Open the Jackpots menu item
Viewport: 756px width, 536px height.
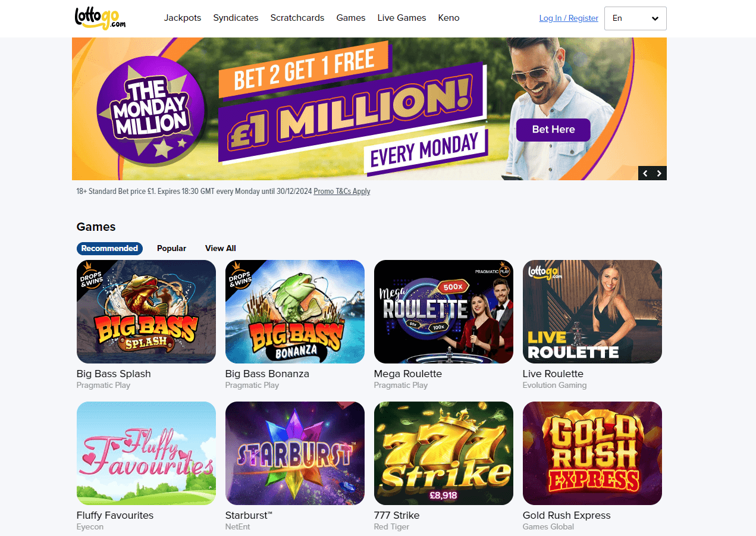pyautogui.click(x=183, y=18)
